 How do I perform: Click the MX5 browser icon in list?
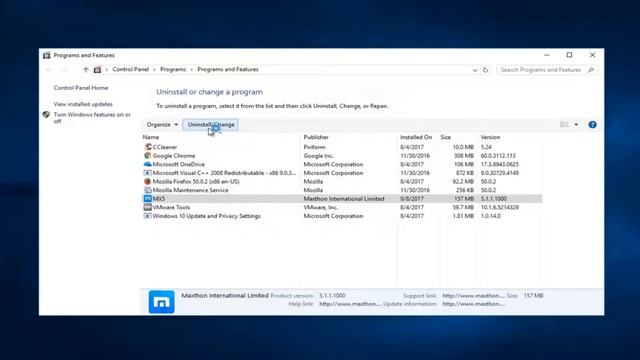(x=148, y=198)
